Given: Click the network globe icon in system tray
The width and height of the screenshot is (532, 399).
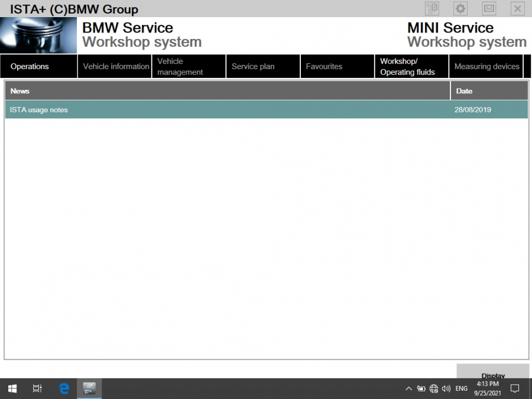Looking at the screenshot, I should click(x=434, y=388).
